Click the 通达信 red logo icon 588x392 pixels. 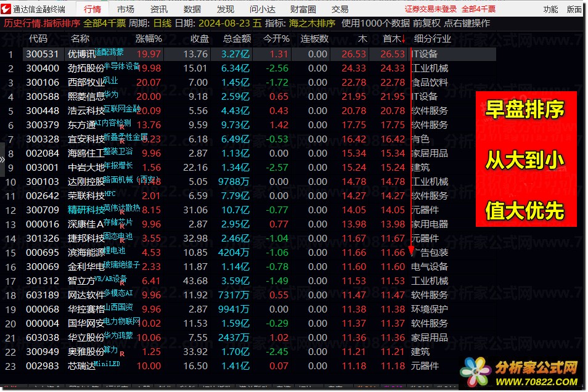pyautogui.click(x=6, y=9)
